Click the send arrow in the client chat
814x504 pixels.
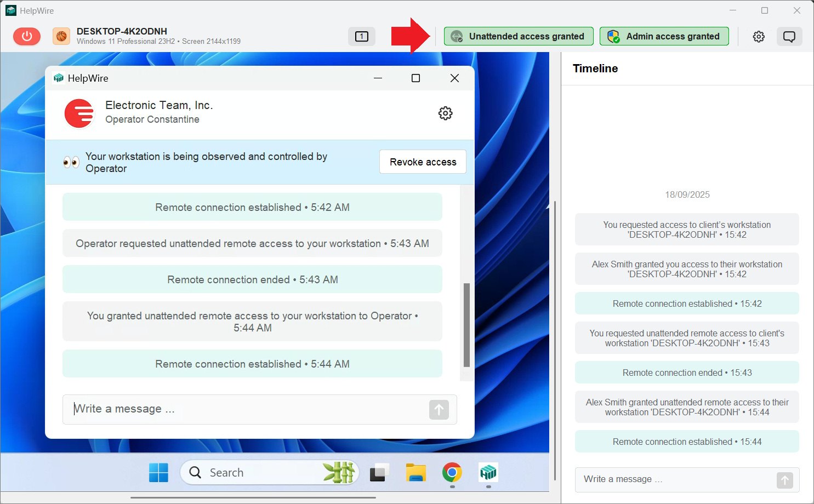439,410
